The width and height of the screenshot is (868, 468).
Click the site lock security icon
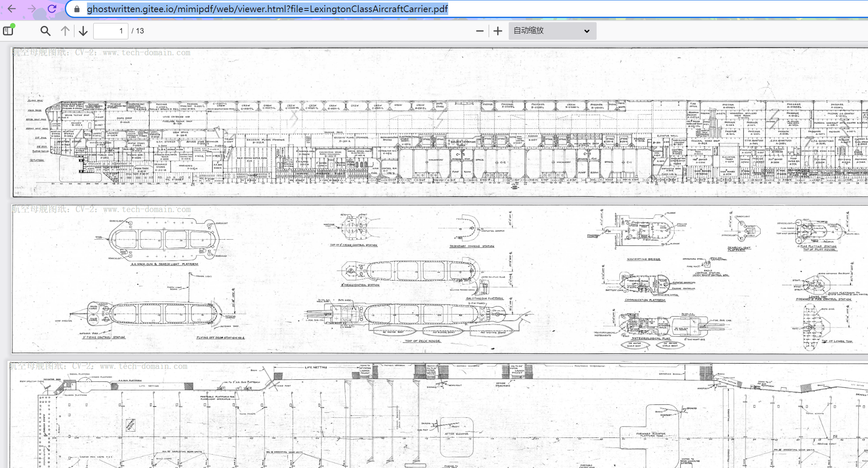tap(77, 9)
